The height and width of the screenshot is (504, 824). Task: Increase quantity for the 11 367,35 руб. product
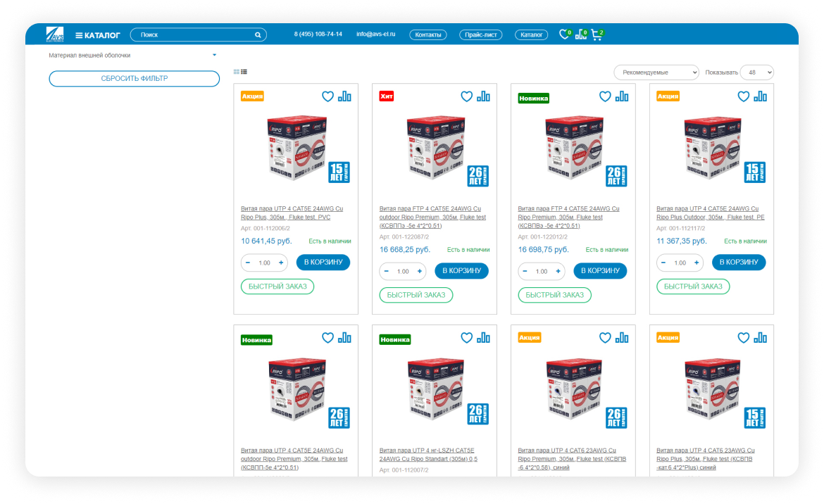(697, 263)
